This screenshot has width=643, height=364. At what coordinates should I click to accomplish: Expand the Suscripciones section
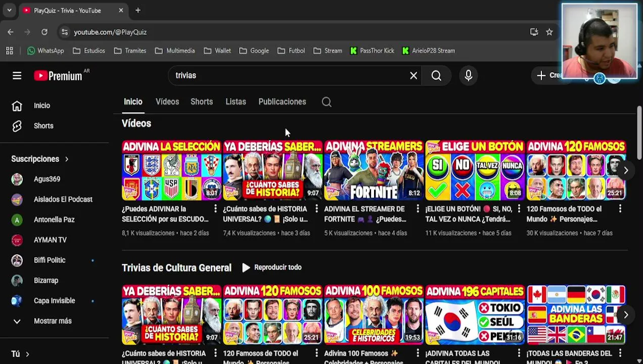pyautogui.click(x=40, y=159)
